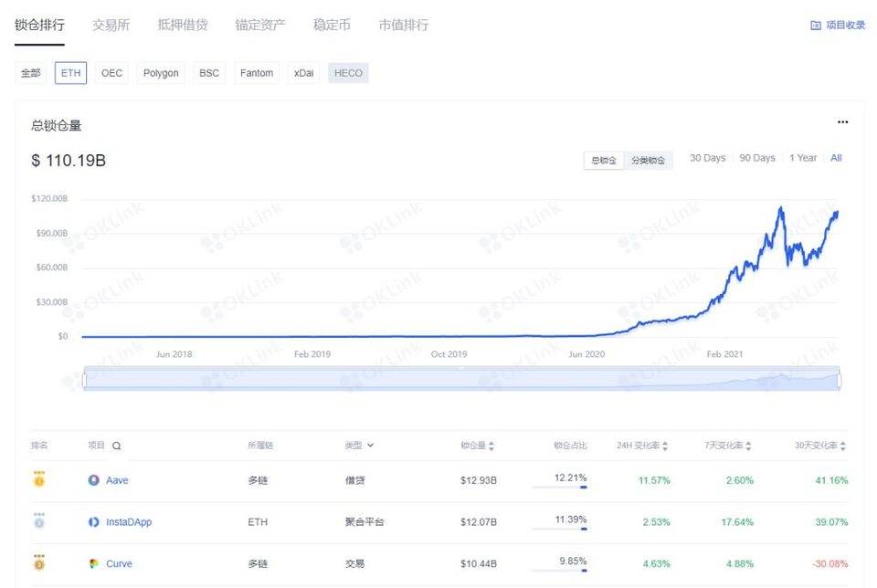Click Aave's $12.93B locked value
The width and height of the screenshot is (877, 588).
coord(478,480)
